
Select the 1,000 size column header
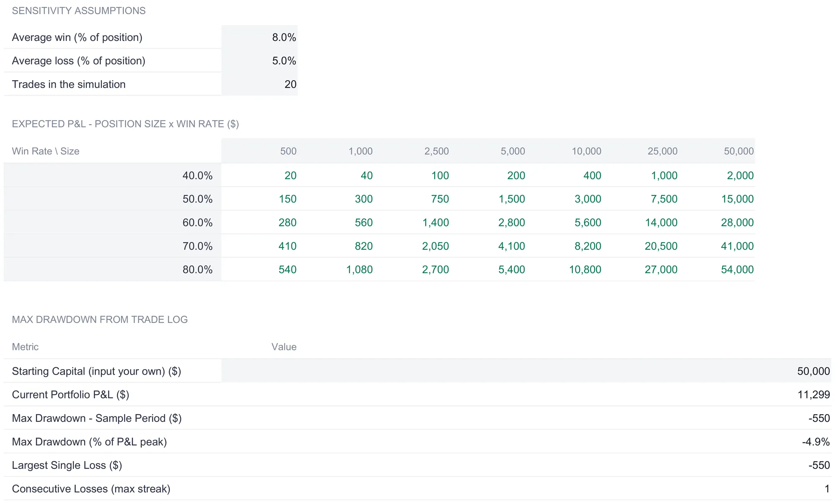361,151
